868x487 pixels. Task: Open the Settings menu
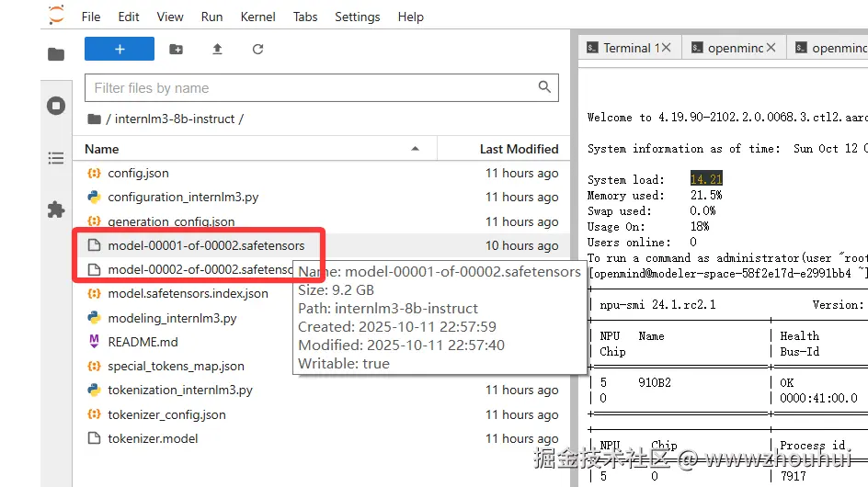(357, 17)
